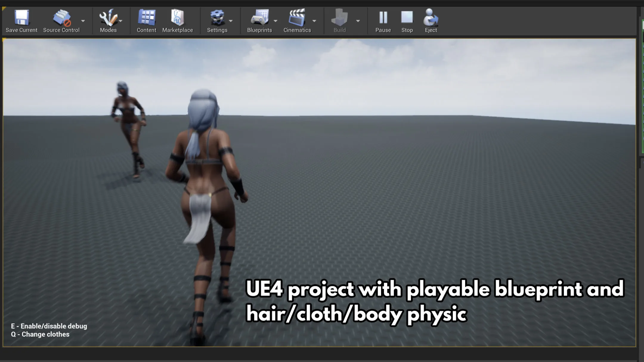Open the Cinematics clapperboard icon
The width and height of the screenshot is (644, 362).
tap(297, 18)
